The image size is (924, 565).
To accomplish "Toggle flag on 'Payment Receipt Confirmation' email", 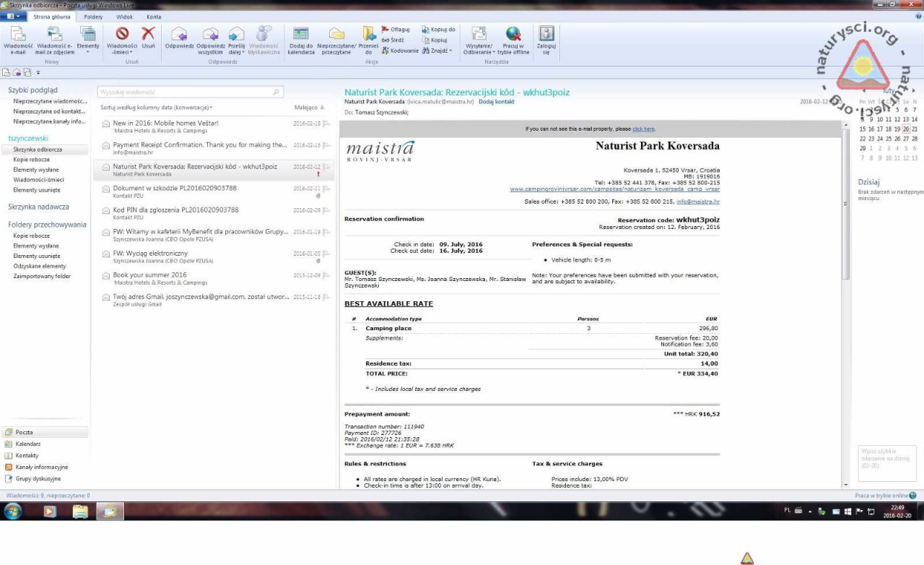I will click(x=327, y=145).
